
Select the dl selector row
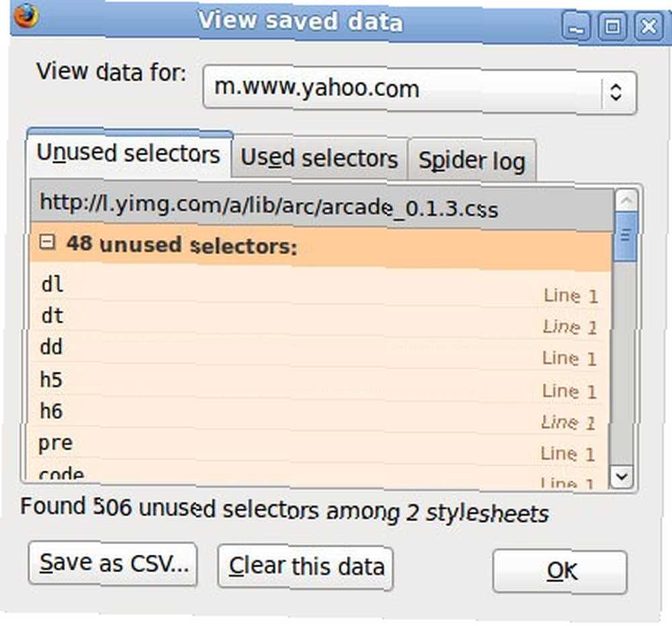tap(320, 288)
